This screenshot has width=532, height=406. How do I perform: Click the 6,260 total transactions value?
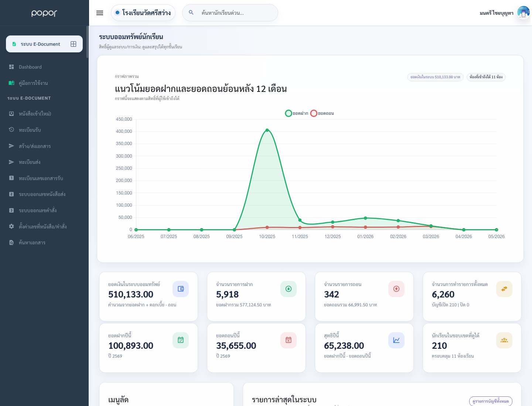[443, 295]
